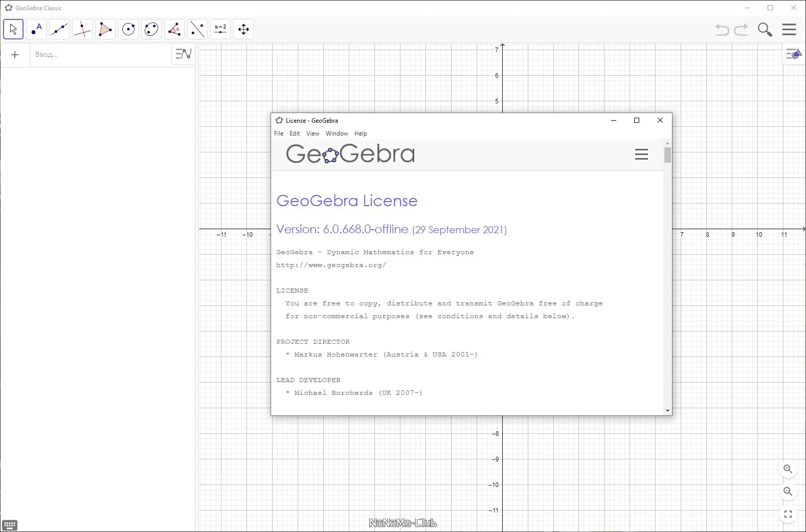Image resolution: width=806 pixels, height=532 pixels.
Task: Select the Polygon tool
Action: 105,29
